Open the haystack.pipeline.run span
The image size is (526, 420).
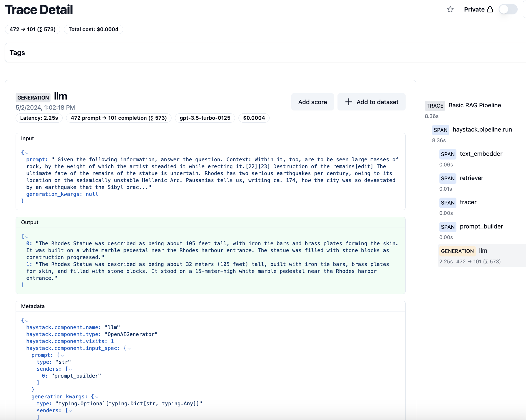(482, 130)
